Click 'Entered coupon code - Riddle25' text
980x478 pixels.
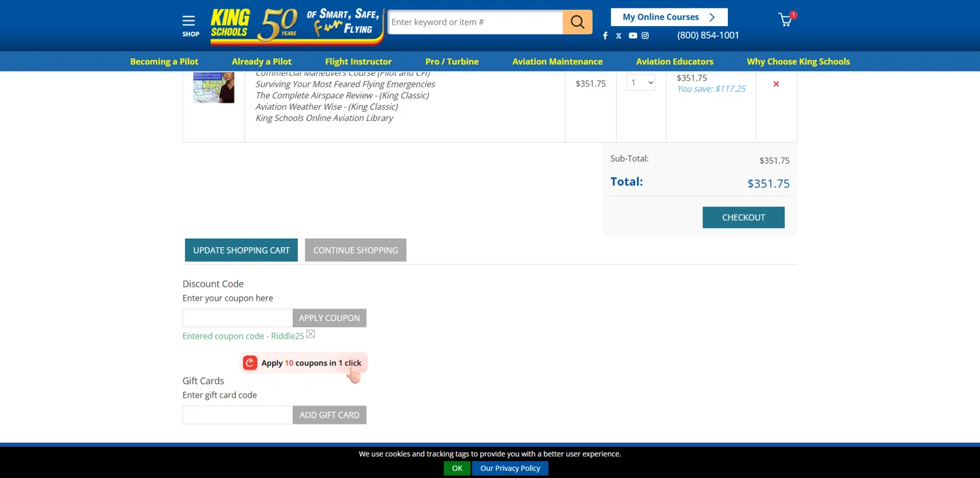[x=243, y=336]
